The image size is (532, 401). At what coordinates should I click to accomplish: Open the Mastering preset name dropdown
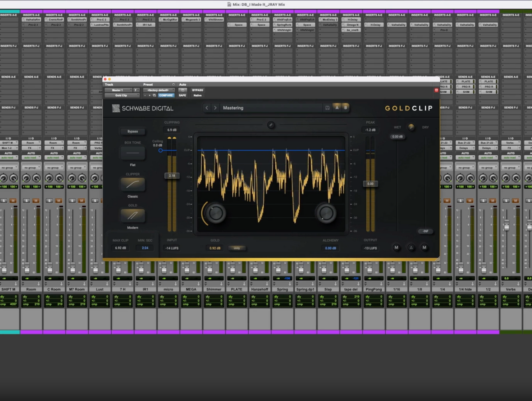(273, 108)
